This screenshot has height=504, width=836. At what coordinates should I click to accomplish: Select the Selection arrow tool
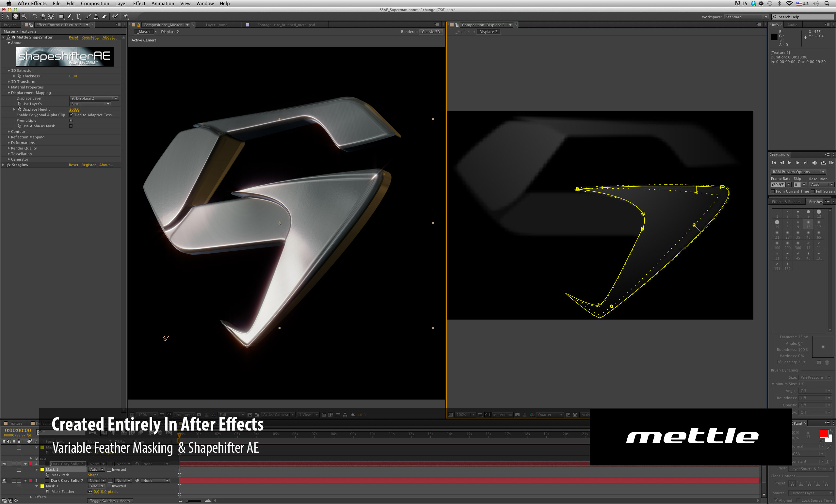8,16
